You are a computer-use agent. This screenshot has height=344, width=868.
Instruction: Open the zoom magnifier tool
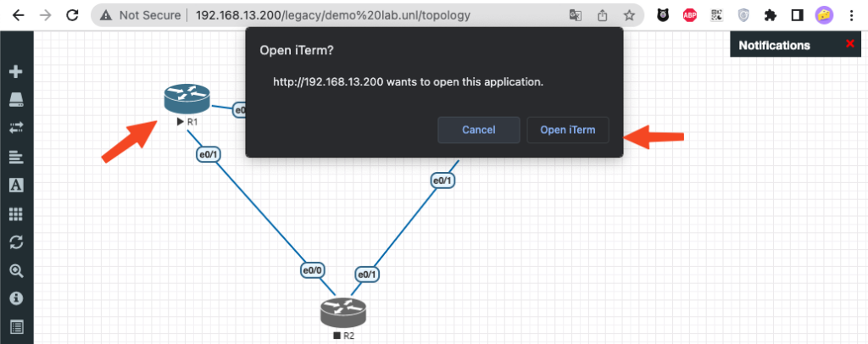click(x=17, y=270)
